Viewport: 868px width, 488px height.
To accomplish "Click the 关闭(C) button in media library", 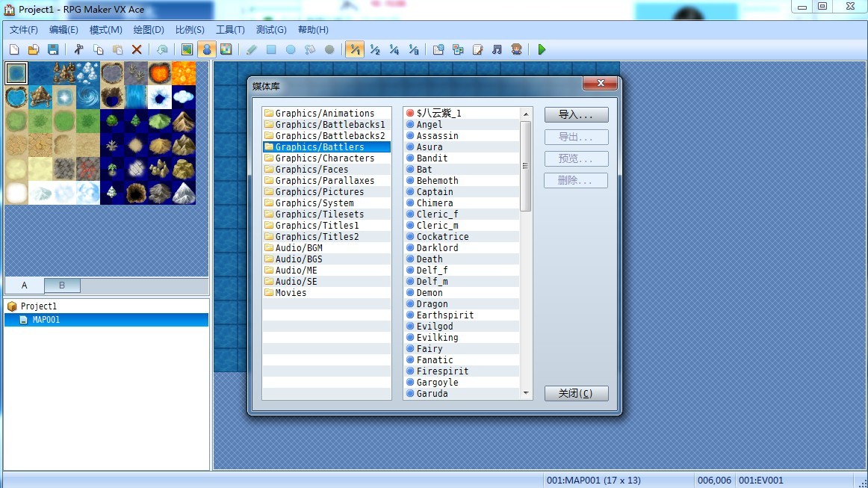I will click(576, 393).
